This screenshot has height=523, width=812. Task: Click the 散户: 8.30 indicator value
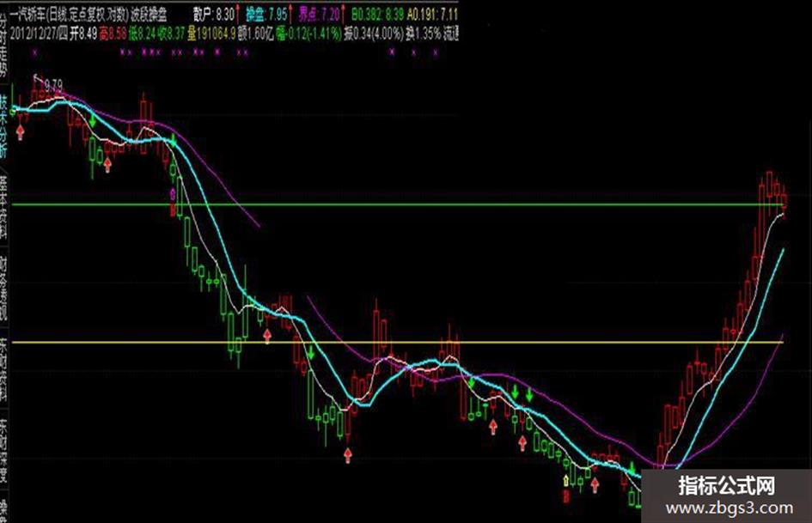pos(214,14)
